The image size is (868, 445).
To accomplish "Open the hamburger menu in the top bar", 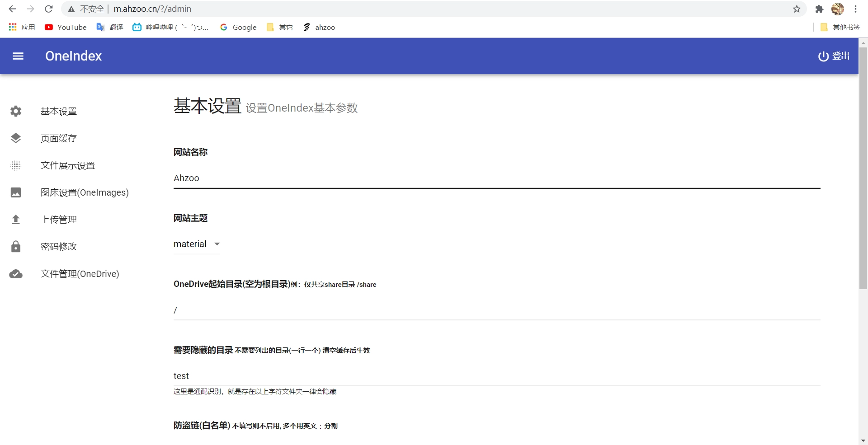I will click(x=18, y=56).
